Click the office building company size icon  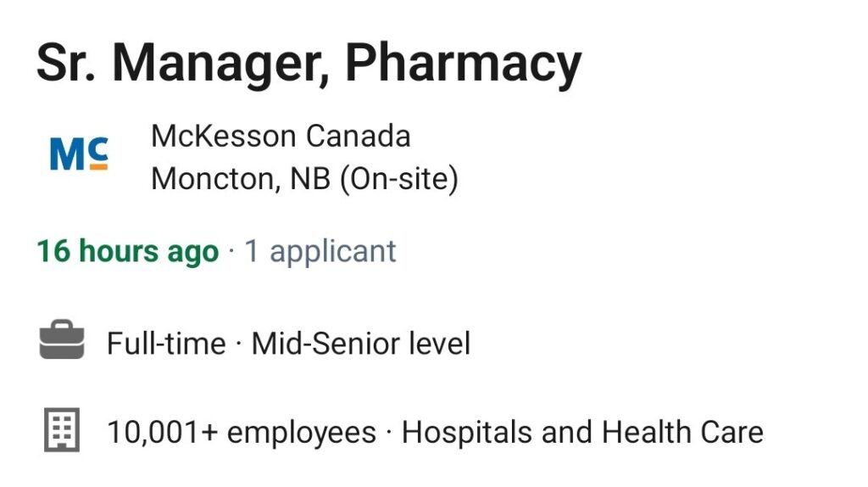pyautogui.click(x=62, y=429)
